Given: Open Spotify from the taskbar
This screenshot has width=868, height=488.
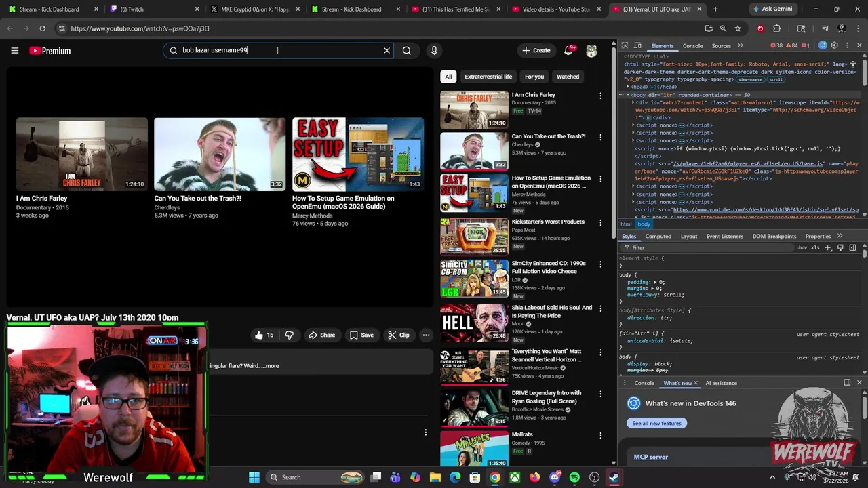Looking at the screenshot, I should click(x=574, y=477).
